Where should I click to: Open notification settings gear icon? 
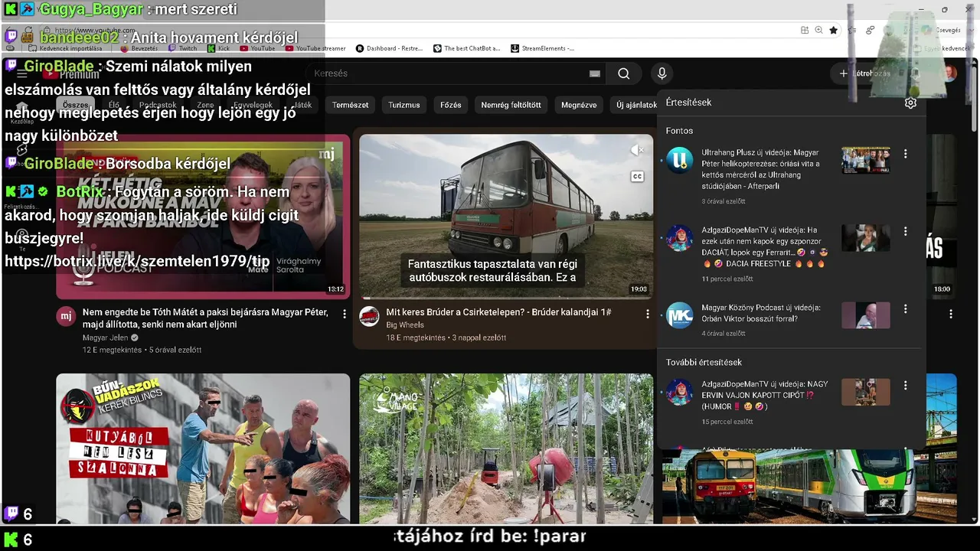coord(910,103)
